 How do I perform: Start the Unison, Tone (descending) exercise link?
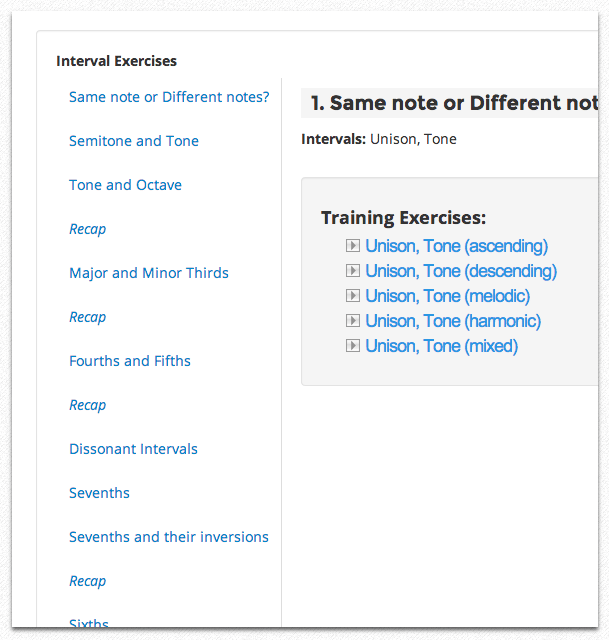(461, 271)
